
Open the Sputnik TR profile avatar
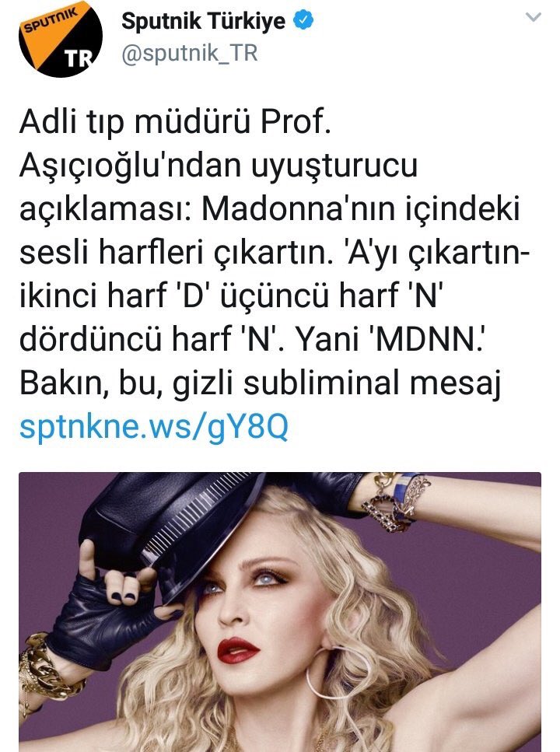[61, 38]
